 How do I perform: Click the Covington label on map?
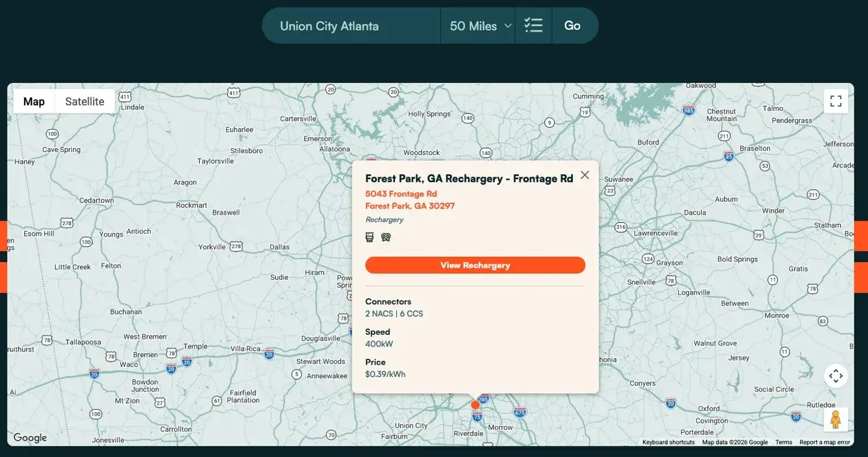[x=712, y=420]
